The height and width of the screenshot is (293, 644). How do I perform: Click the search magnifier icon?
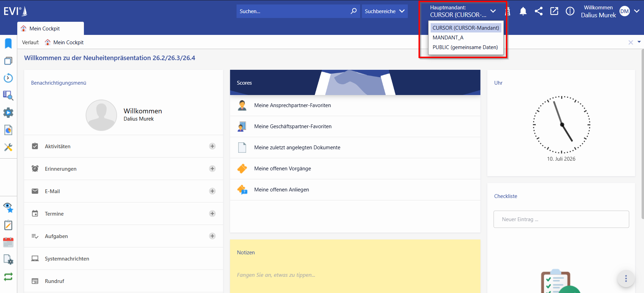pyautogui.click(x=354, y=11)
